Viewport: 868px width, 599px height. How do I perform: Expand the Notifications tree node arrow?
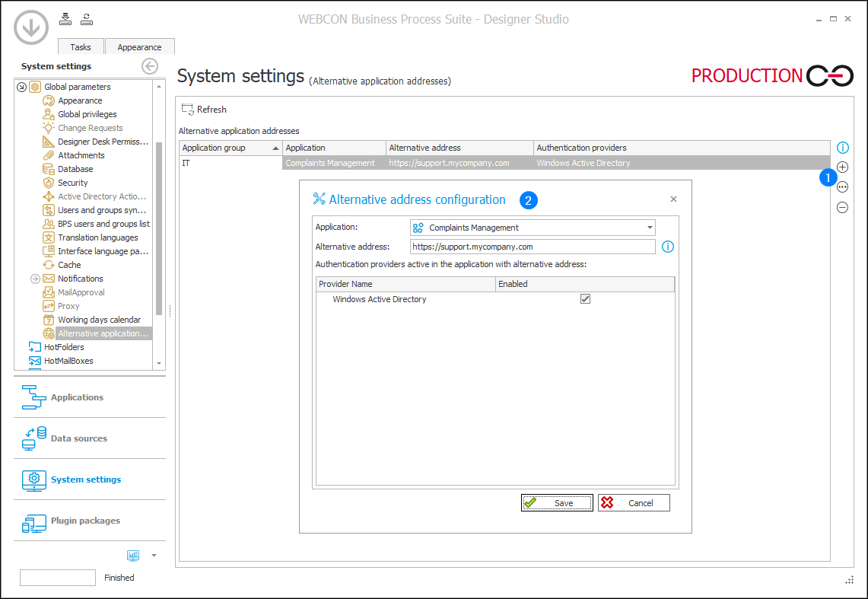(x=35, y=279)
